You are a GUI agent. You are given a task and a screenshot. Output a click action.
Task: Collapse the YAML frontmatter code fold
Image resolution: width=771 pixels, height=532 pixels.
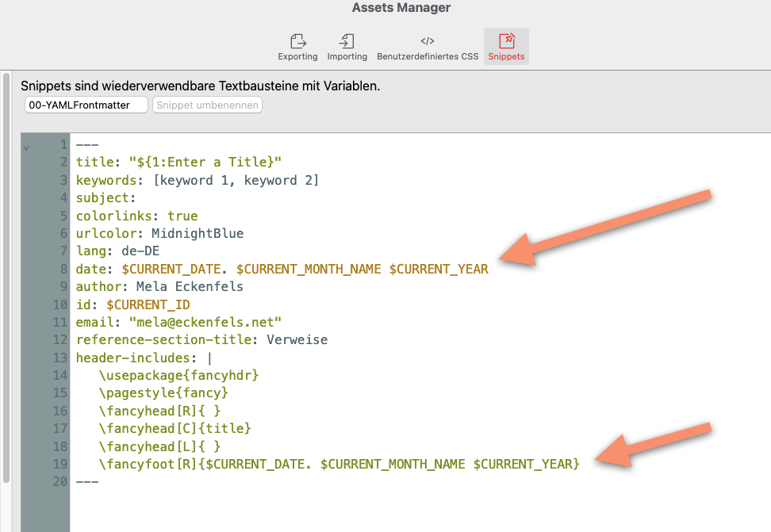(26, 144)
